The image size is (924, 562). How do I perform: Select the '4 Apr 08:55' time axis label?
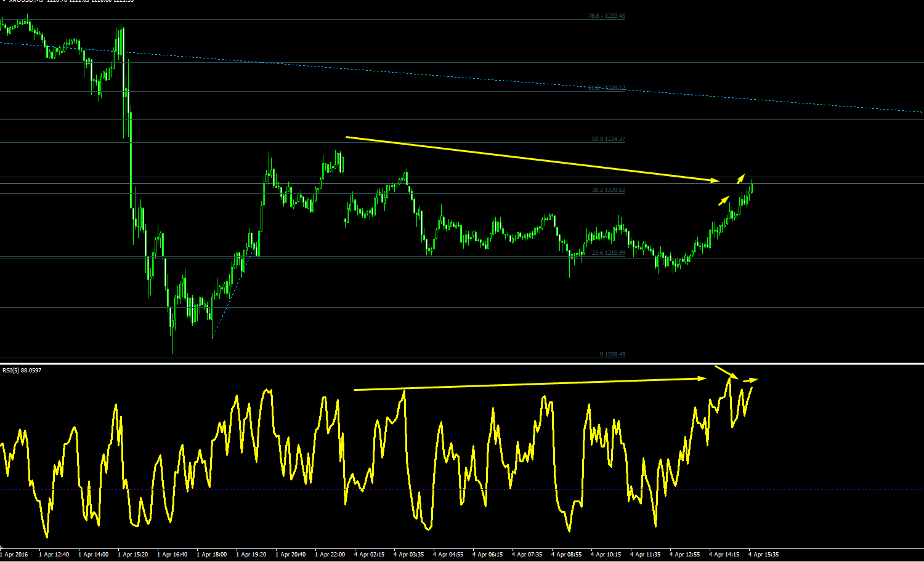click(566, 555)
